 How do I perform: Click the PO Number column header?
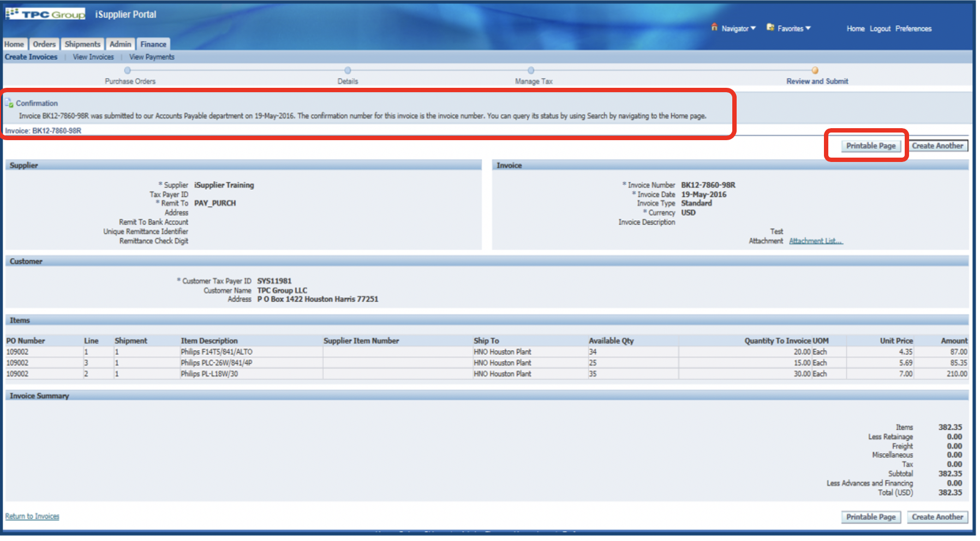[x=26, y=341]
